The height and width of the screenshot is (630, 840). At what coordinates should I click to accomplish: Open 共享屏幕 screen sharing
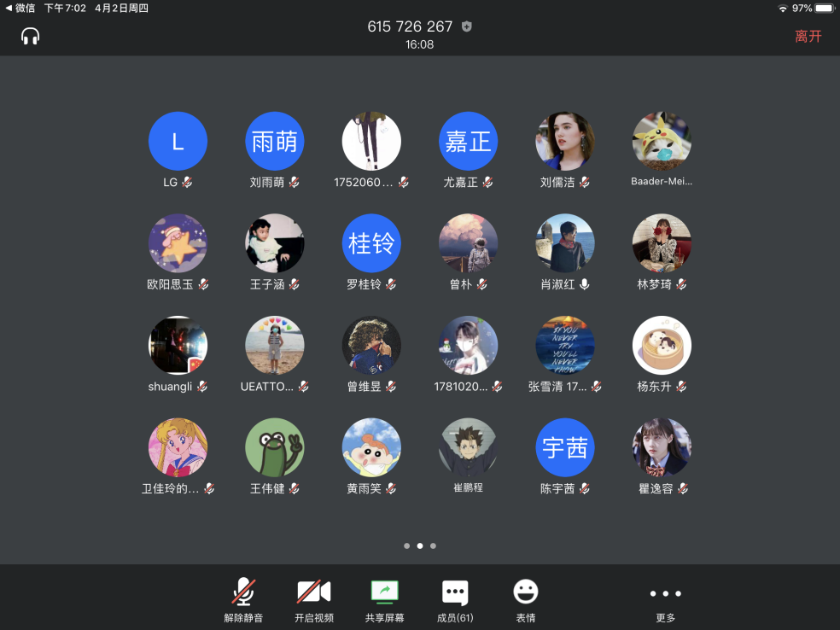pyautogui.click(x=385, y=600)
